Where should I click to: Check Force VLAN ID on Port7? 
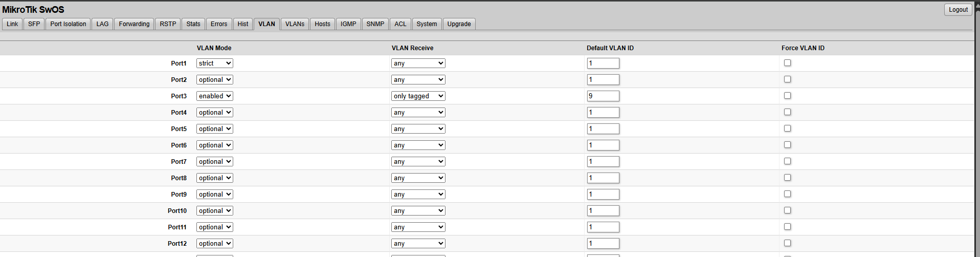click(x=787, y=161)
